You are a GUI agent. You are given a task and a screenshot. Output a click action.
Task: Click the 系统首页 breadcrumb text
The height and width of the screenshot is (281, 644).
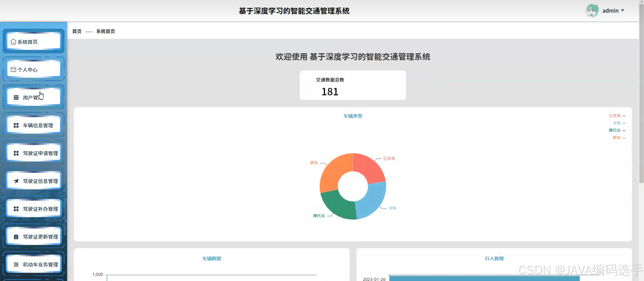pyautogui.click(x=106, y=31)
